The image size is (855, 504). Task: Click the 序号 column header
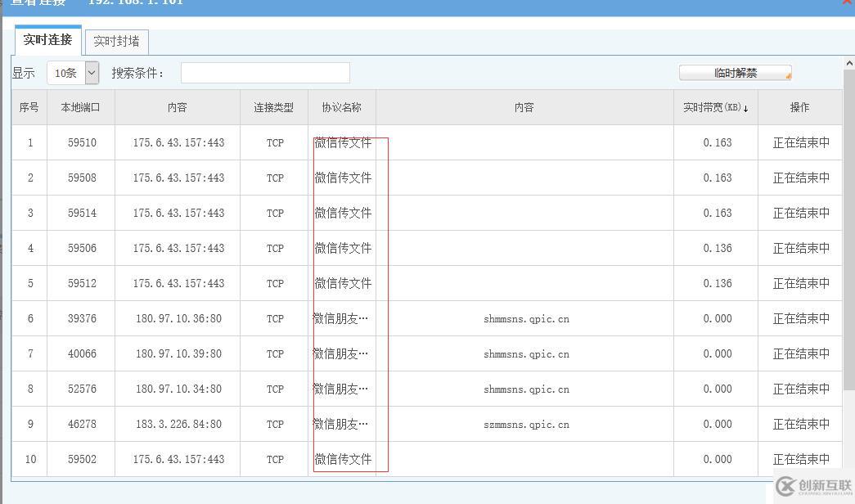coord(29,107)
